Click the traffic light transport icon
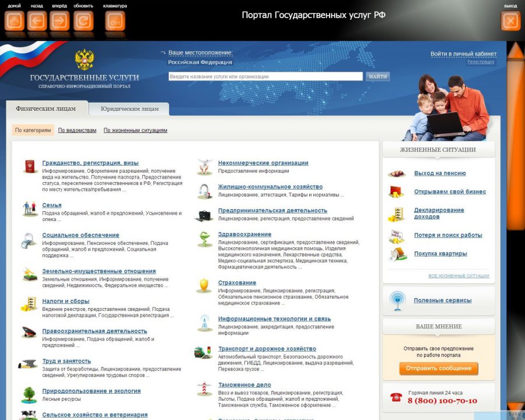The image size is (525, 420). (204, 352)
